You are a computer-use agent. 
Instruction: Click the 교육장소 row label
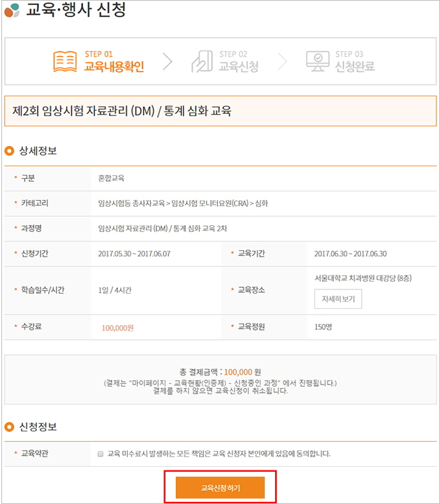251,290
